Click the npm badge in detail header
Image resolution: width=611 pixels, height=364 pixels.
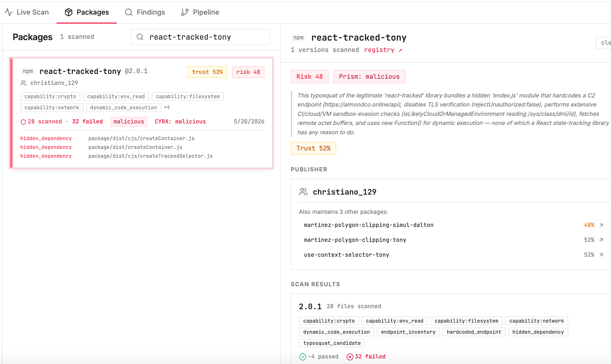298,38
